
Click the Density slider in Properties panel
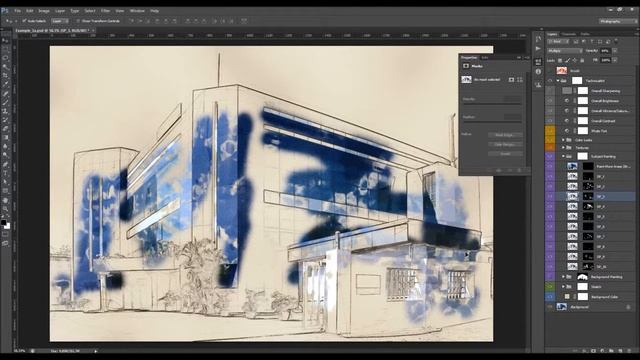pos(492,104)
